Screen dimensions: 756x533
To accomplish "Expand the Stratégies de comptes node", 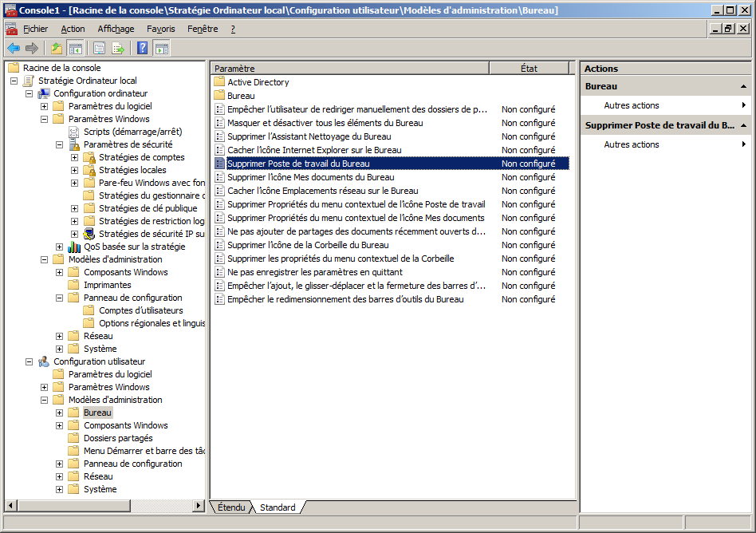I will (x=75, y=157).
